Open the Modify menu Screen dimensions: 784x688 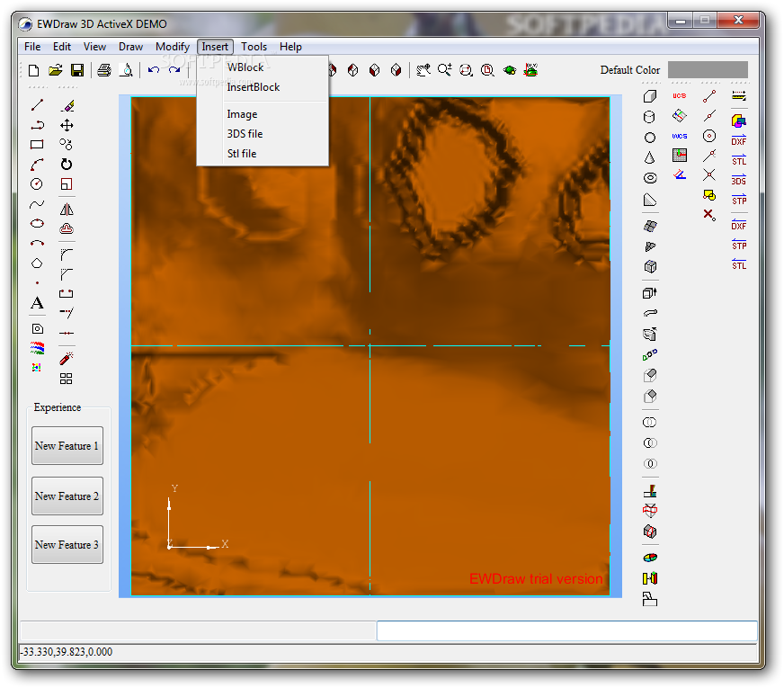coord(173,47)
